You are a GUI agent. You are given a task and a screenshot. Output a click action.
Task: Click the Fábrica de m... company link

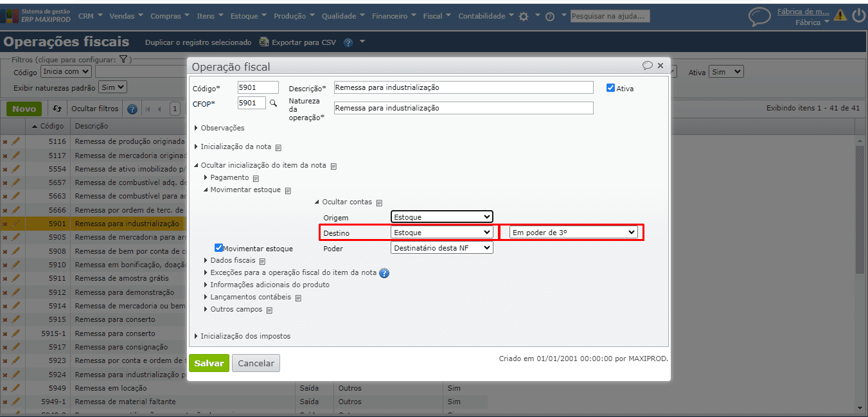coord(803,12)
